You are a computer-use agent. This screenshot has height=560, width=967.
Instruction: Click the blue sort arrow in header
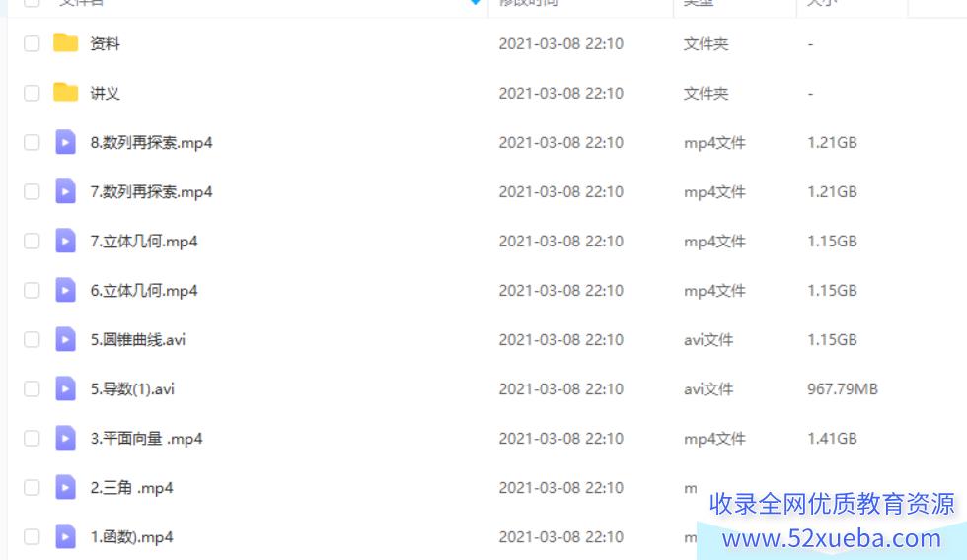pyautogui.click(x=476, y=2)
